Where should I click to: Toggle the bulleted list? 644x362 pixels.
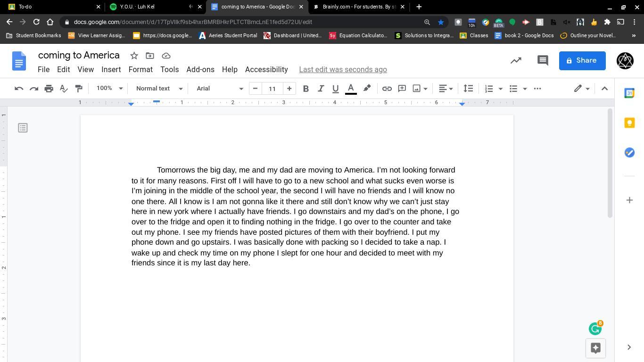[x=513, y=89]
